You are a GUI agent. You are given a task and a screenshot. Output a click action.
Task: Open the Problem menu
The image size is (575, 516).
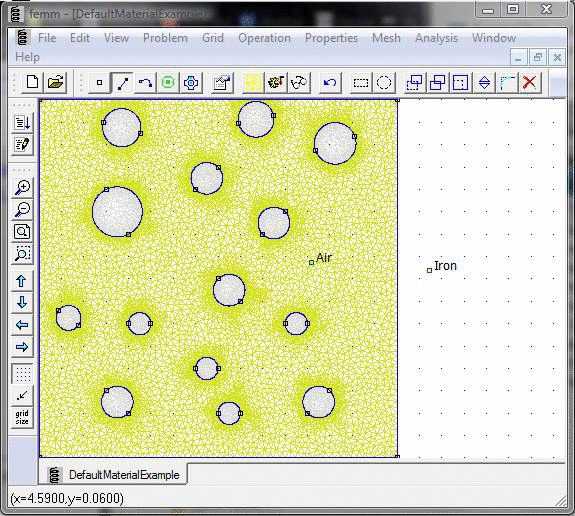click(x=165, y=38)
